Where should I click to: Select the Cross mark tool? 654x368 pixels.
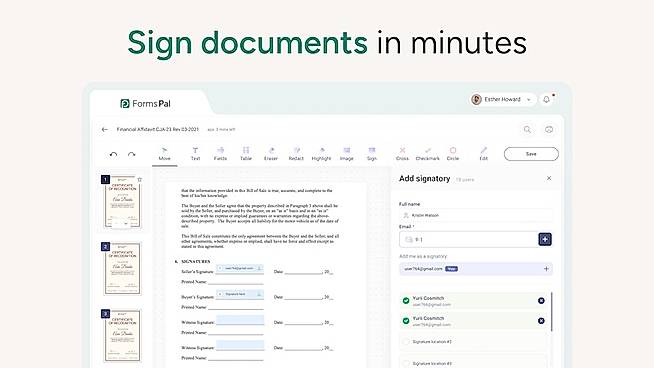coord(402,154)
